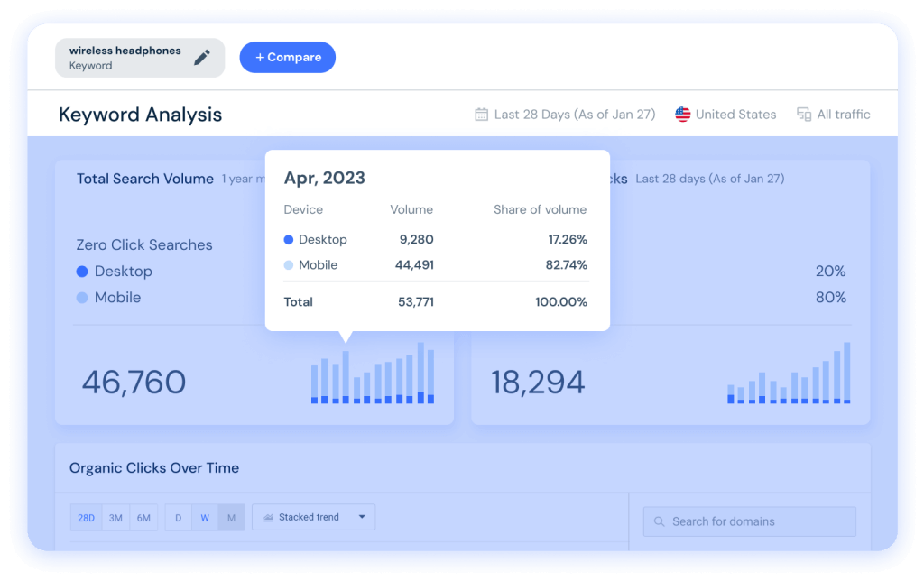Switch the range to 6M
924x581 pixels.
point(143,517)
